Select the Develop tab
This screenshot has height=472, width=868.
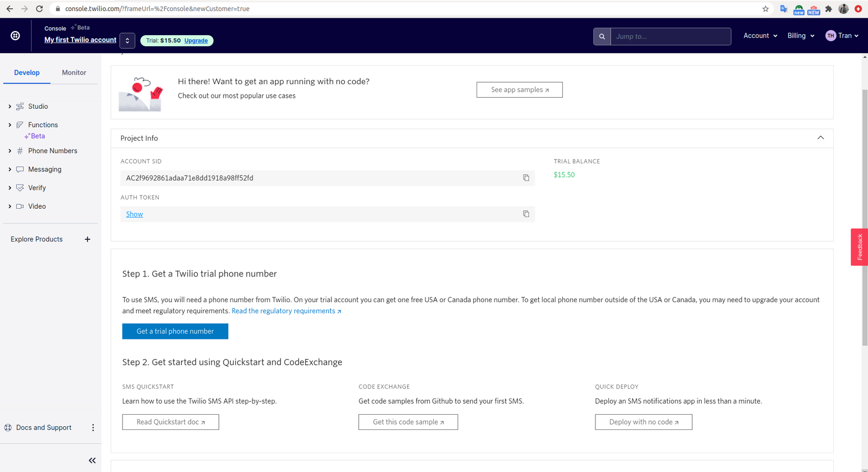point(27,73)
